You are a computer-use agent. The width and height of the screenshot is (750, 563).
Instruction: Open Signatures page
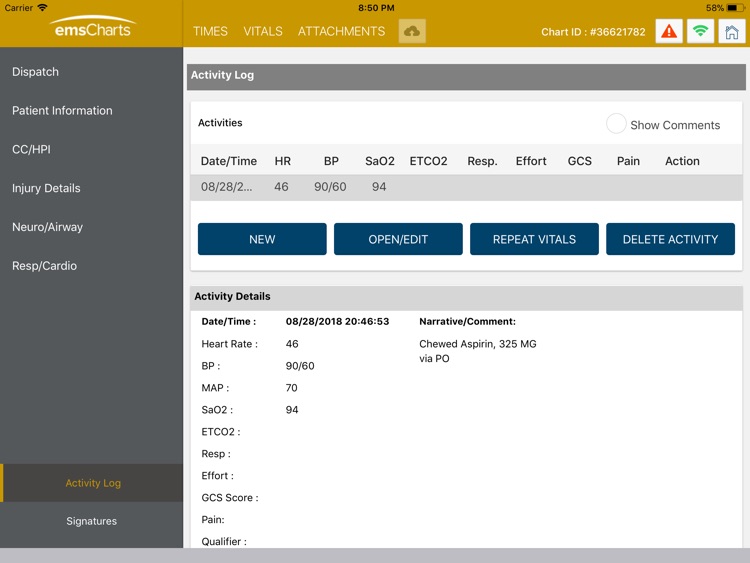coord(91,521)
